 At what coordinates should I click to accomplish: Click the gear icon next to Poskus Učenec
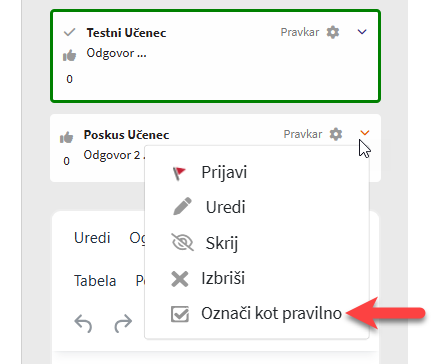(336, 134)
